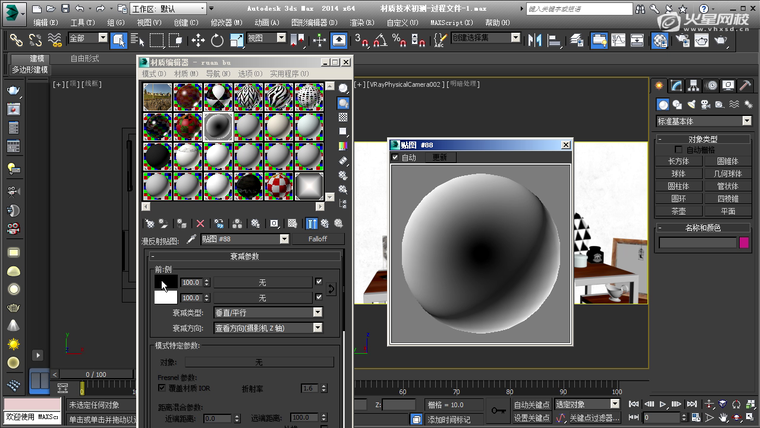Click the Falloff map type button
This screenshot has height=428, width=760.
click(316, 240)
